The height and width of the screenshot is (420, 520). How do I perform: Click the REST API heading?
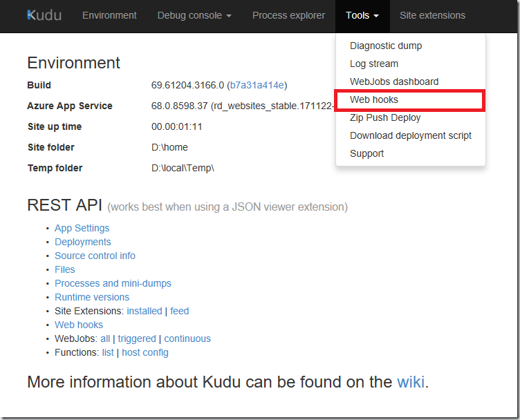click(x=65, y=205)
